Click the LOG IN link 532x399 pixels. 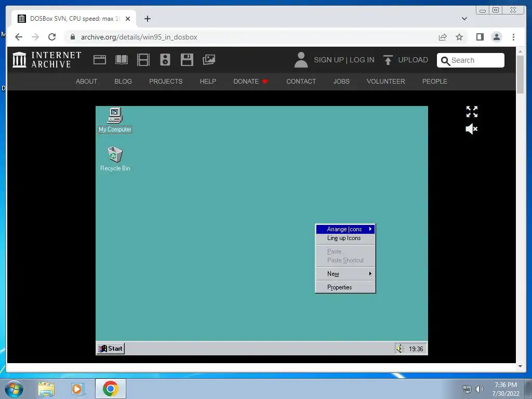click(x=362, y=60)
